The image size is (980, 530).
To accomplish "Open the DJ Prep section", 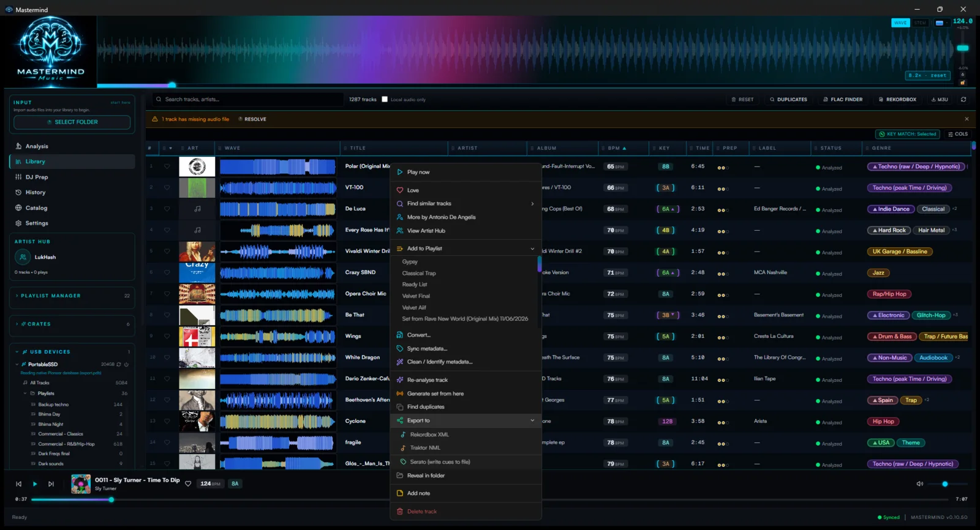I will [72, 177].
